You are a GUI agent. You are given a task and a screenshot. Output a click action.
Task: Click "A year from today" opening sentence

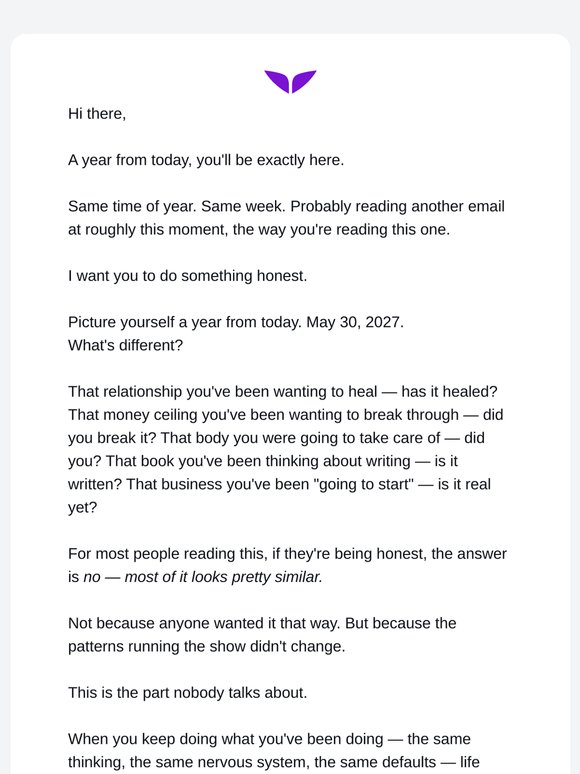point(206,160)
